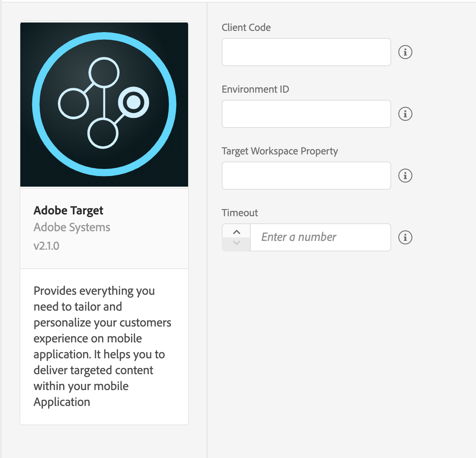
Task: Click the 'Adobe Systems' publisher text
Action: 72,228
